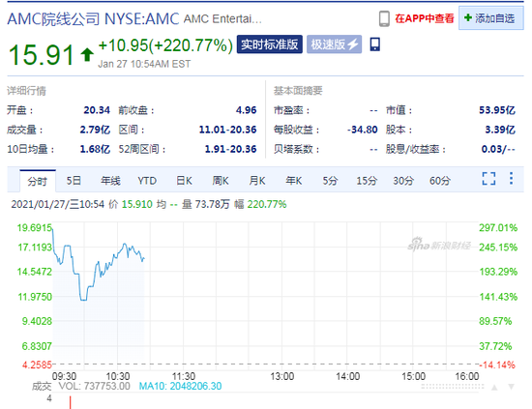Click the phone icon beside 在APP中查看
Image resolution: width=532 pixels, height=409 pixels.
384,18
